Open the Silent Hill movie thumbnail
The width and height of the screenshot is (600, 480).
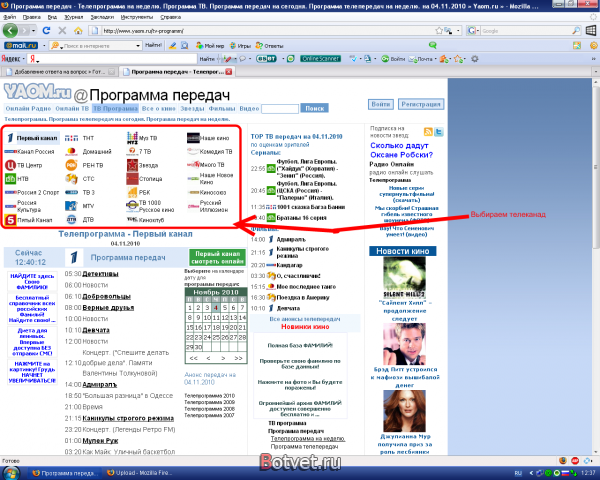pyautogui.click(x=404, y=278)
